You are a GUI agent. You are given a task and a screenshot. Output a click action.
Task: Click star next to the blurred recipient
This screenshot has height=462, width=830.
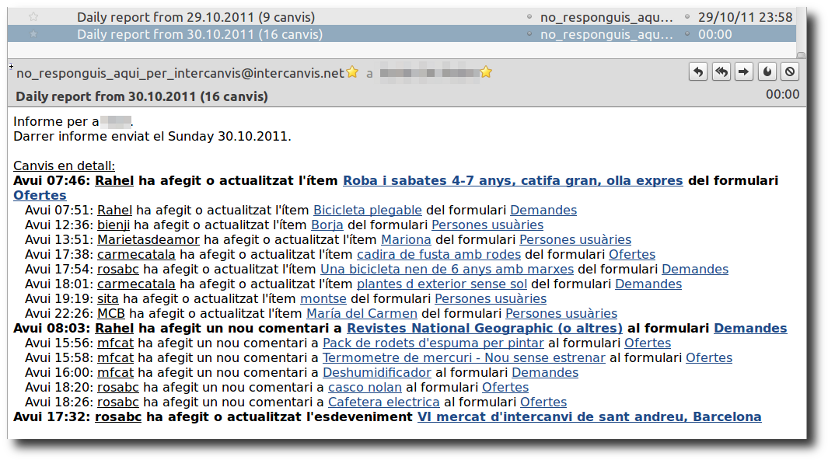tap(487, 73)
